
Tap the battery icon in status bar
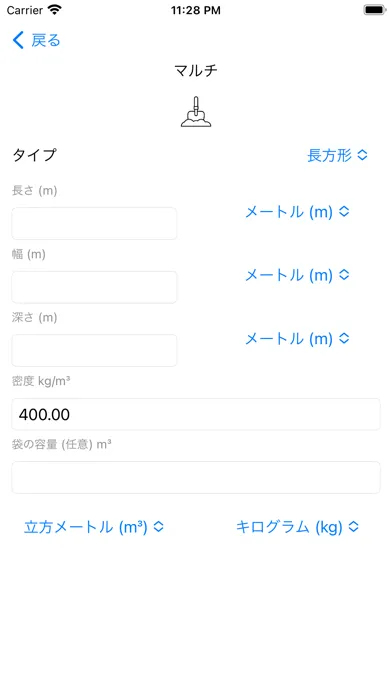pyautogui.click(x=374, y=10)
